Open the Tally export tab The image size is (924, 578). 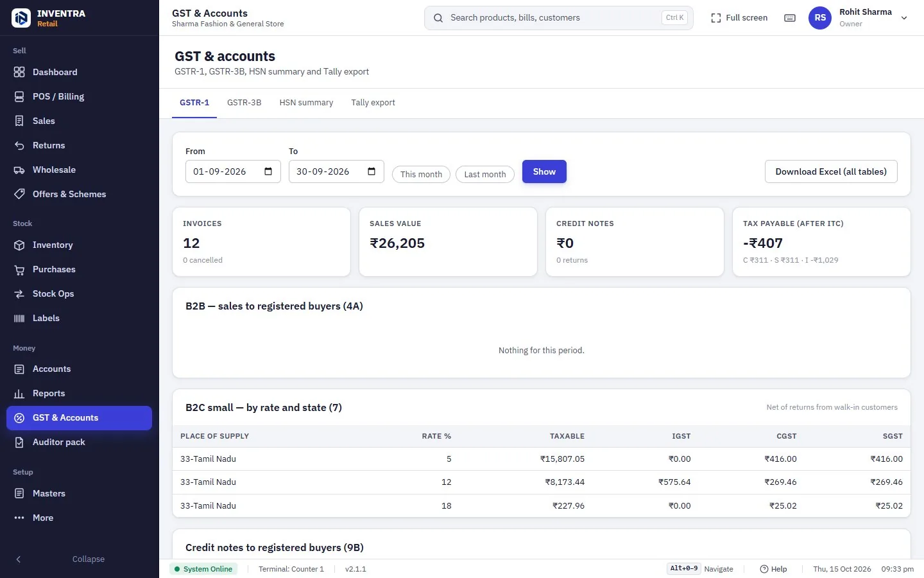pos(373,103)
